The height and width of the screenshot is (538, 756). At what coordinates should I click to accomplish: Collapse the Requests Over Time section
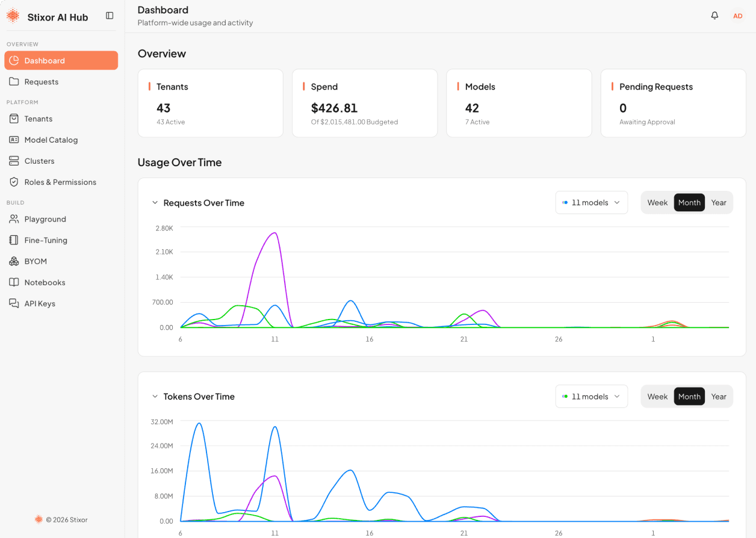pyautogui.click(x=155, y=203)
